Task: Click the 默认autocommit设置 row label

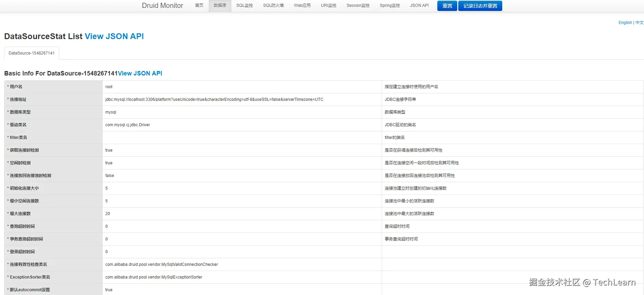Action: click(30, 290)
